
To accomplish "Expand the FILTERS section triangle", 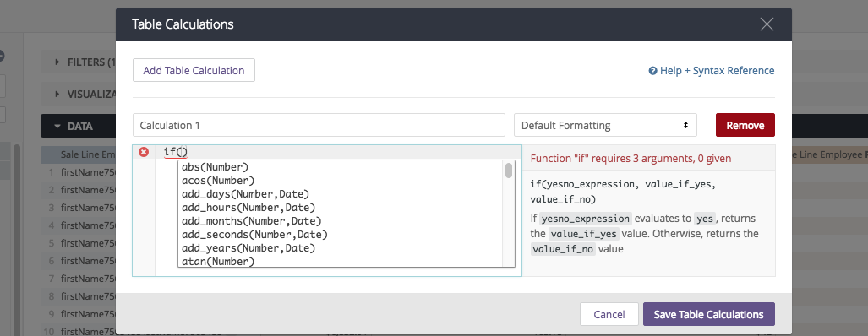I will pos(57,62).
